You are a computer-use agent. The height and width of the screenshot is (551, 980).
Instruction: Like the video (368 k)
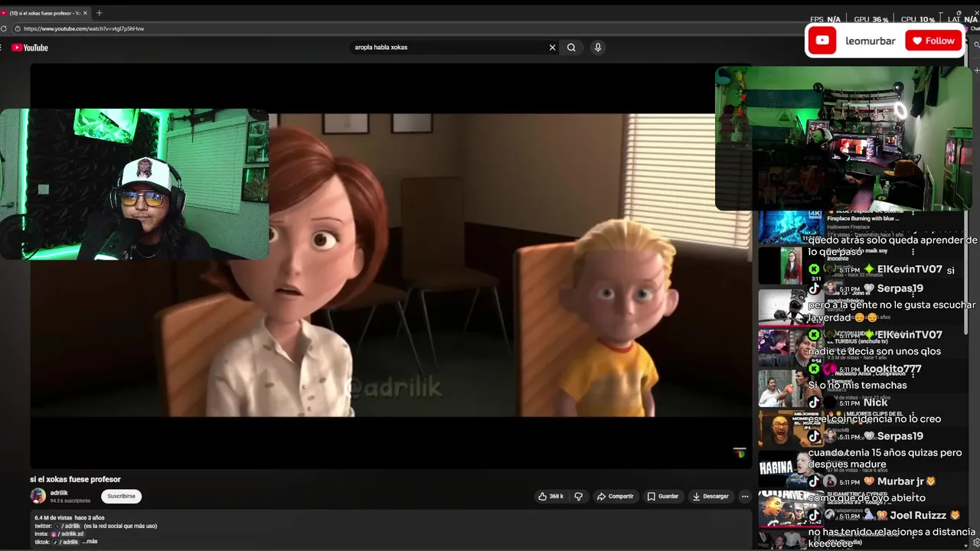pos(550,496)
